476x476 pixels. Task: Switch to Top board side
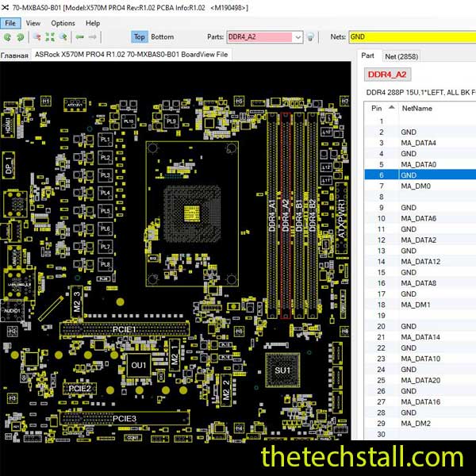(x=140, y=37)
